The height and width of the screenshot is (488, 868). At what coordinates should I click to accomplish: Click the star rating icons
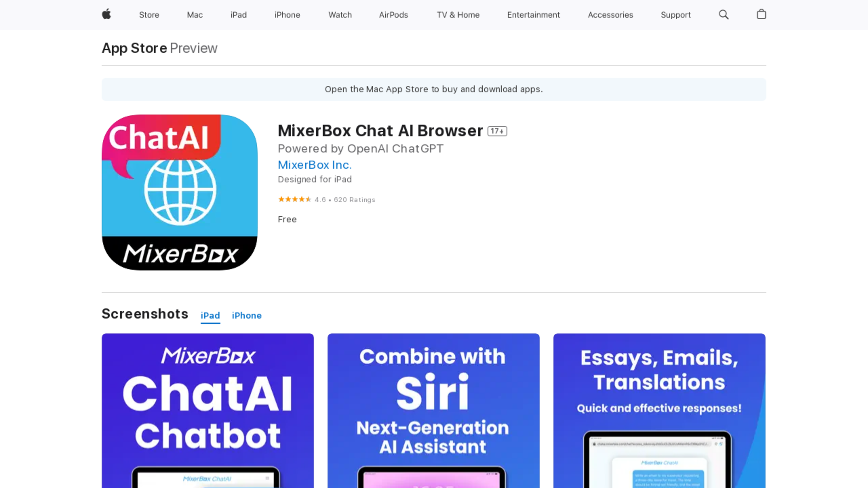click(294, 199)
